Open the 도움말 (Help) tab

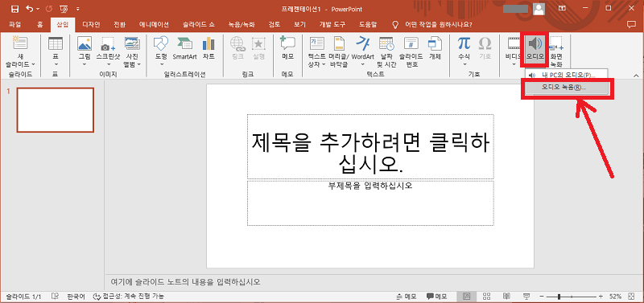click(368, 24)
